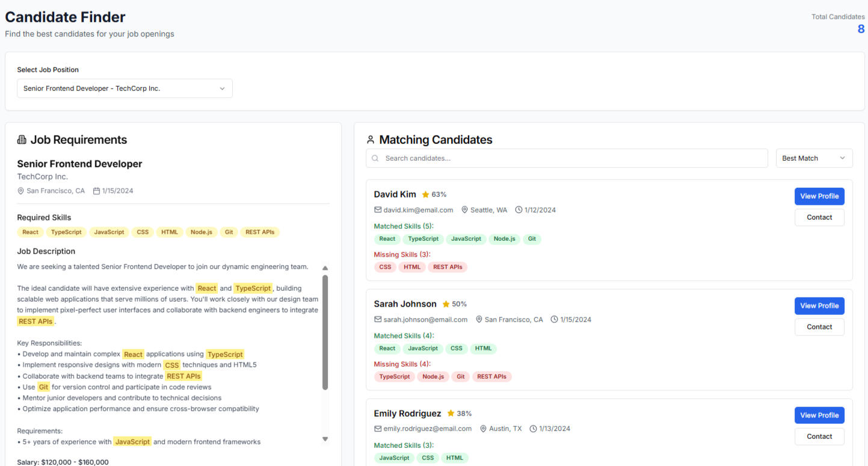The image size is (868, 466).
Task: Click the job description scroll down arrow
Action: coord(325,439)
